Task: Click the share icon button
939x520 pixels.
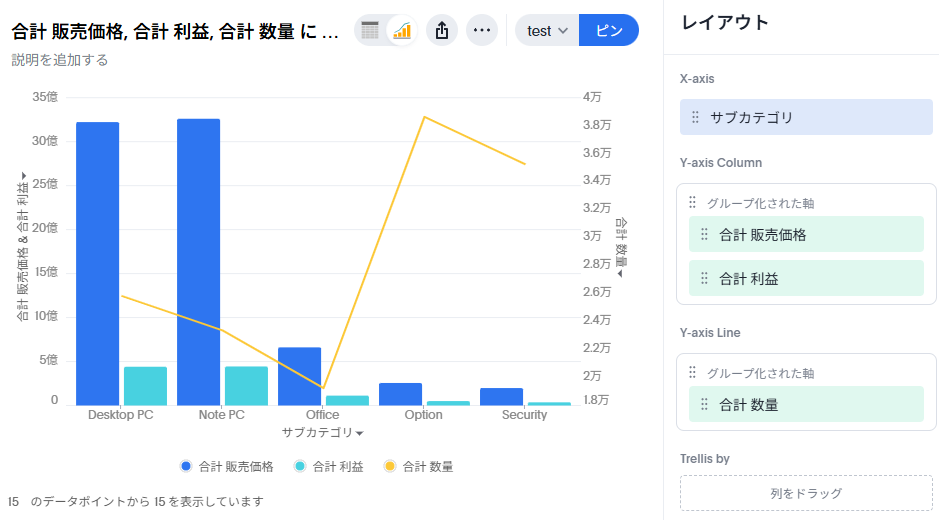Action: pyautogui.click(x=442, y=30)
